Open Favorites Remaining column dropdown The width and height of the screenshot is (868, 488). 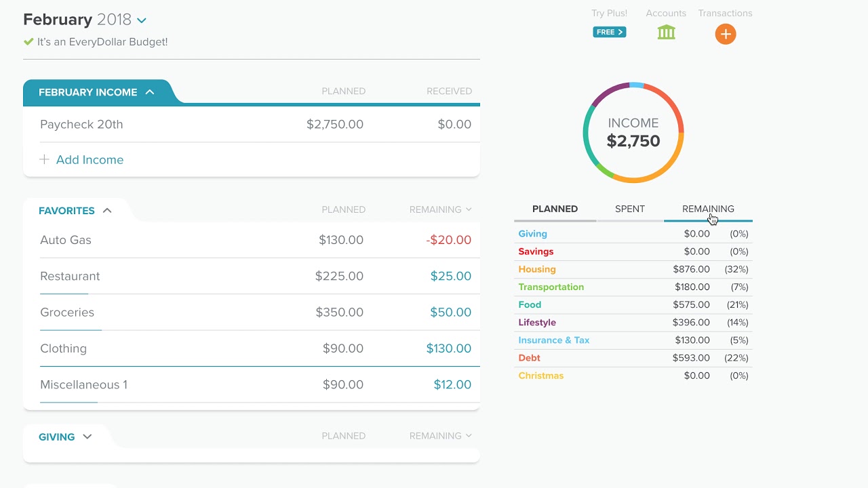469,210
